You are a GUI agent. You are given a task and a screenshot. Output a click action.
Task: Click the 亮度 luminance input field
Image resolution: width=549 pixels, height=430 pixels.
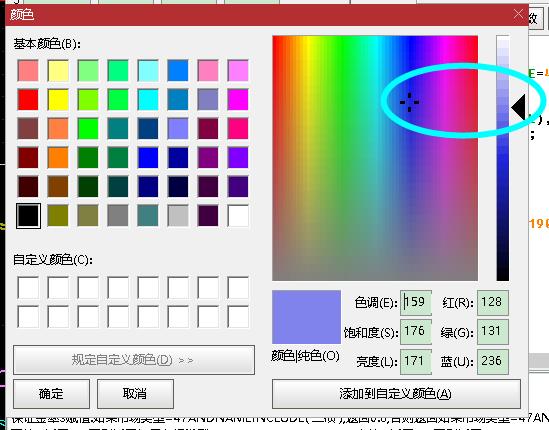click(x=416, y=361)
